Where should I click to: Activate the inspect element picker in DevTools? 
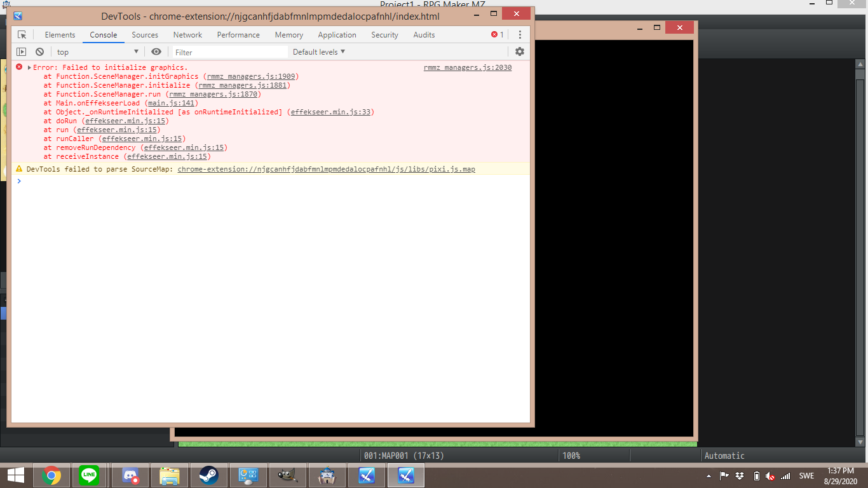(22, 35)
